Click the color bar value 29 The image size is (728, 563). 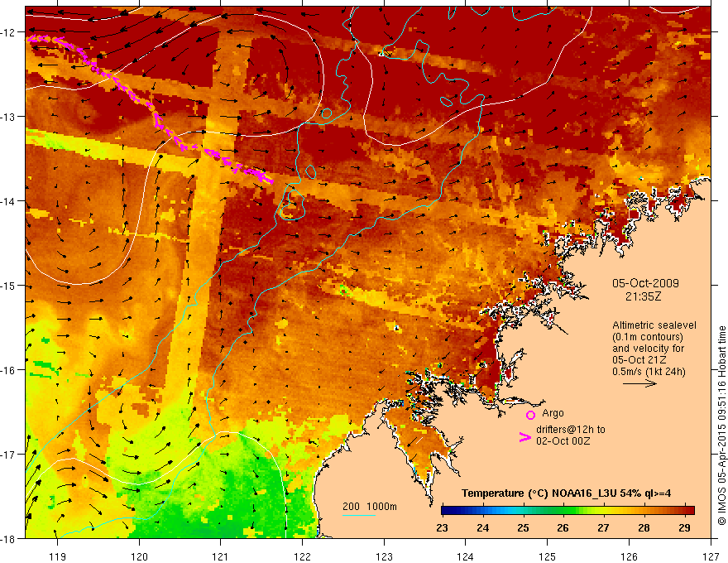click(684, 527)
